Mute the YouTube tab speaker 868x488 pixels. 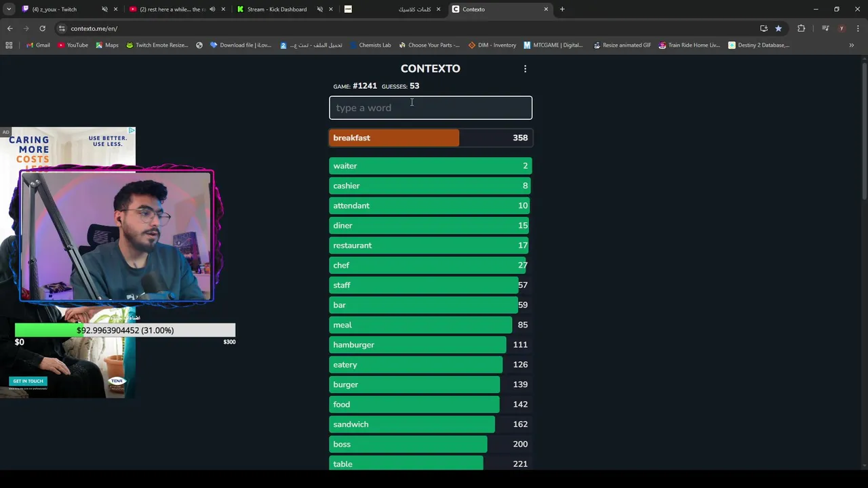point(212,9)
